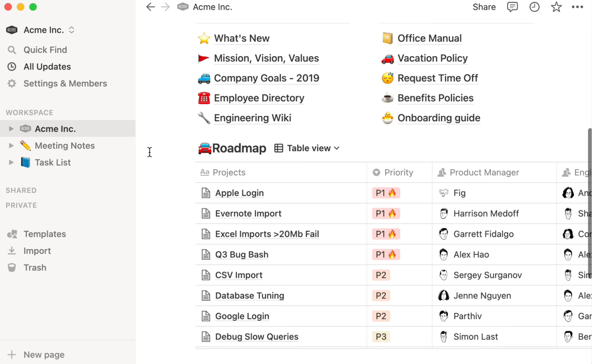Open Templates from the sidebar
The height and width of the screenshot is (364, 592).
45,234
